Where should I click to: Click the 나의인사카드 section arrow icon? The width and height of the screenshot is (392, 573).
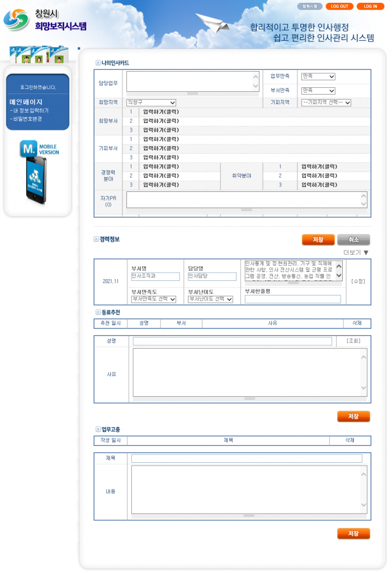coord(98,63)
